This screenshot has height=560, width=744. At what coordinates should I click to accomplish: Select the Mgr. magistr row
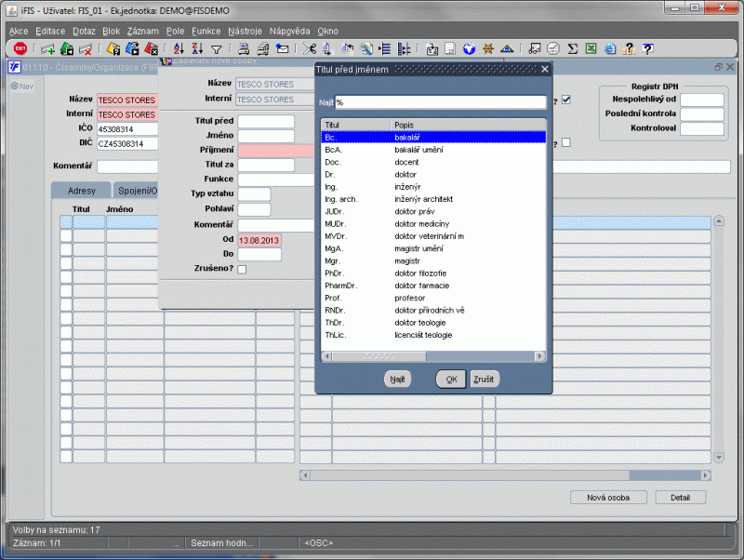point(433,260)
